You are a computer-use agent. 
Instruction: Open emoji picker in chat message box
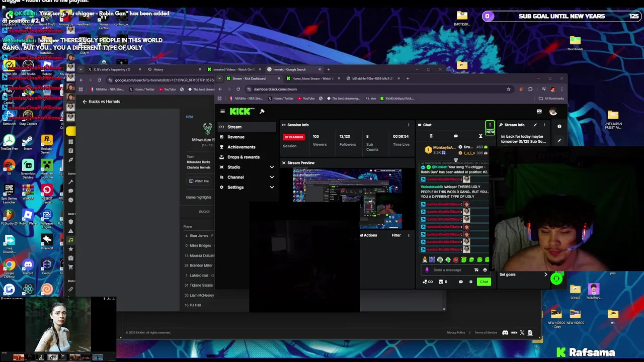pyautogui.click(x=485, y=270)
